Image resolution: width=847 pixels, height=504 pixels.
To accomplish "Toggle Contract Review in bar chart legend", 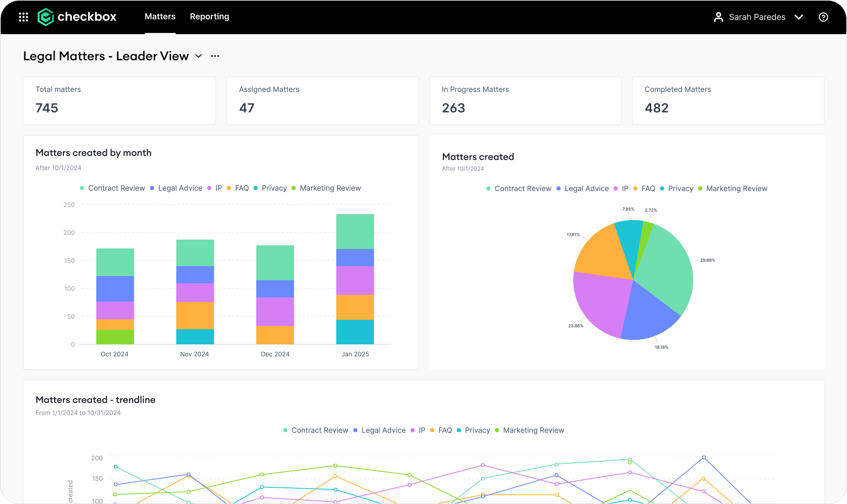I will pyautogui.click(x=116, y=188).
